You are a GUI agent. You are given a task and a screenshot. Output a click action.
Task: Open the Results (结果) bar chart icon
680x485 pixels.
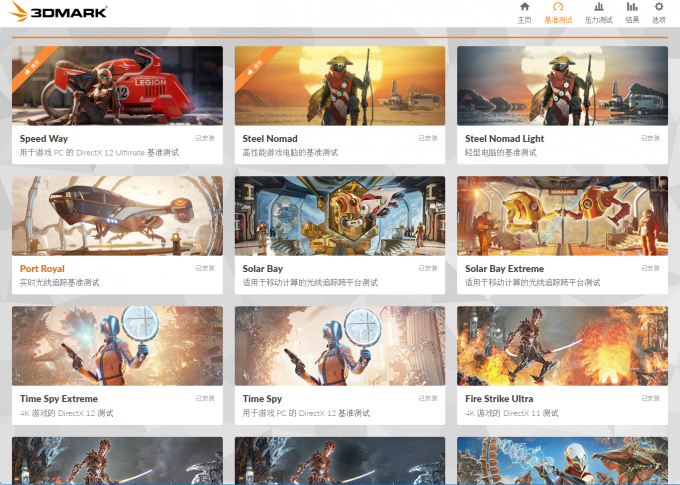pos(632,7)
